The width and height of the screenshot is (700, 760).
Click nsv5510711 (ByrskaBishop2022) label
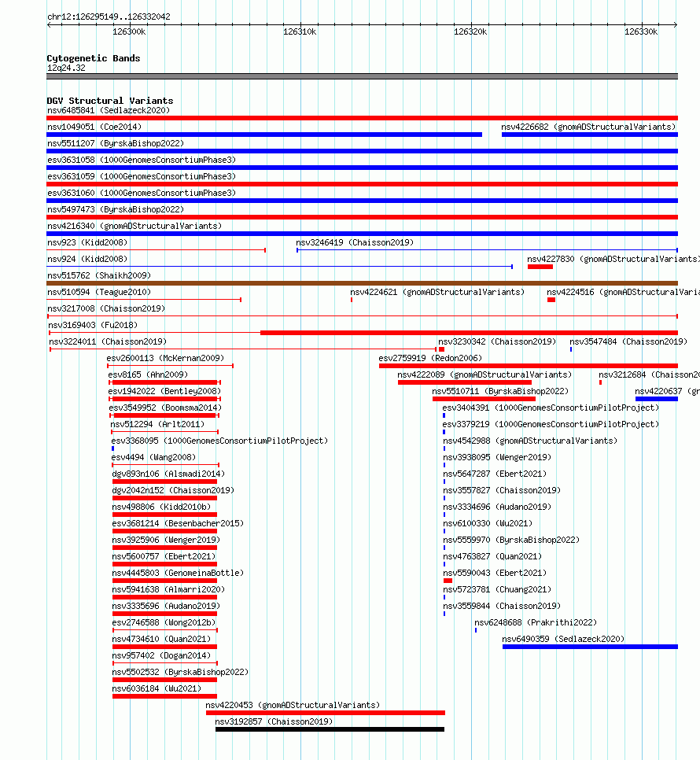500,391
